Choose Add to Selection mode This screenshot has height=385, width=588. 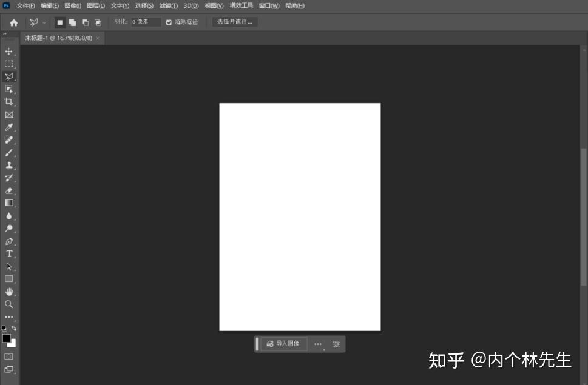click(x=72, y=22)
